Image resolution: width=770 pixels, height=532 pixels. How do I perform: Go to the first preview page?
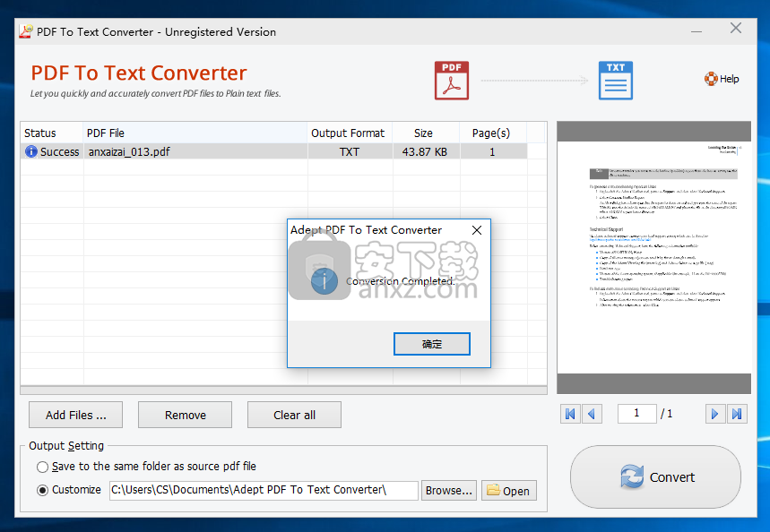(570, 414)
